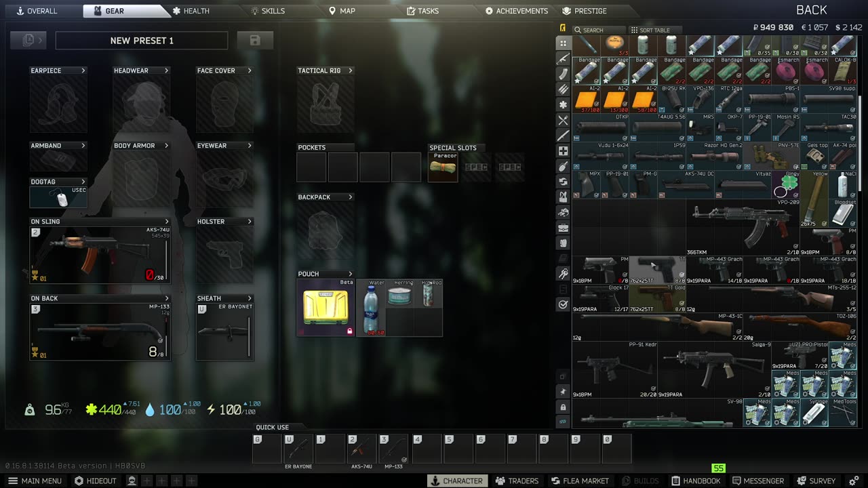Filter stash by tactical rigs icon
Image resolution: width=868 pixels, height=488 pixels.
click(x=563, y=197)
